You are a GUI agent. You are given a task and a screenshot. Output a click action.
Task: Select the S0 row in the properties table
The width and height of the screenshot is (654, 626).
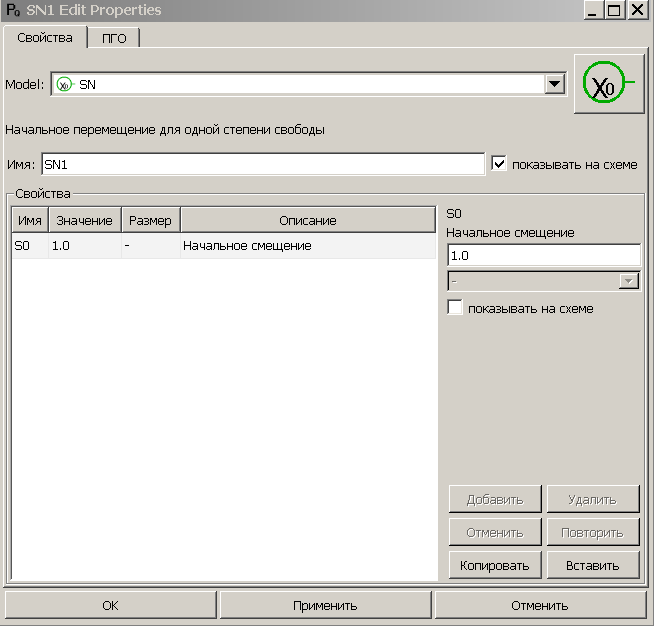(x=224, y=246)
